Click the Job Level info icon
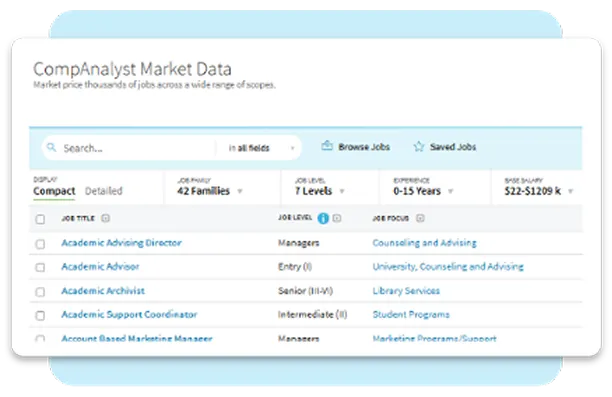The height and width of the screenshot is (397, 612). click(323, 218)
